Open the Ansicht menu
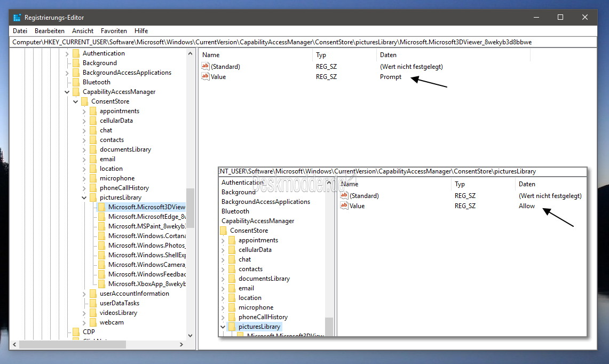The height and width of the screenshot is (364, 609). 83,31
